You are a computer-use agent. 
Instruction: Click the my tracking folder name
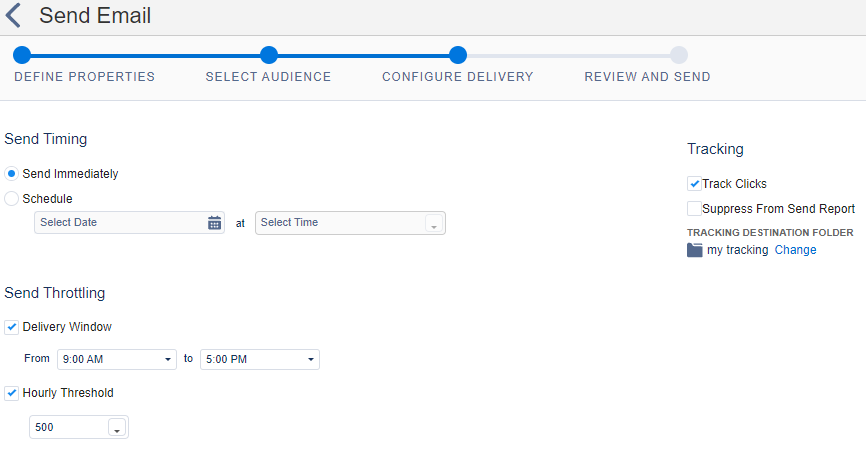pos(737,250)
